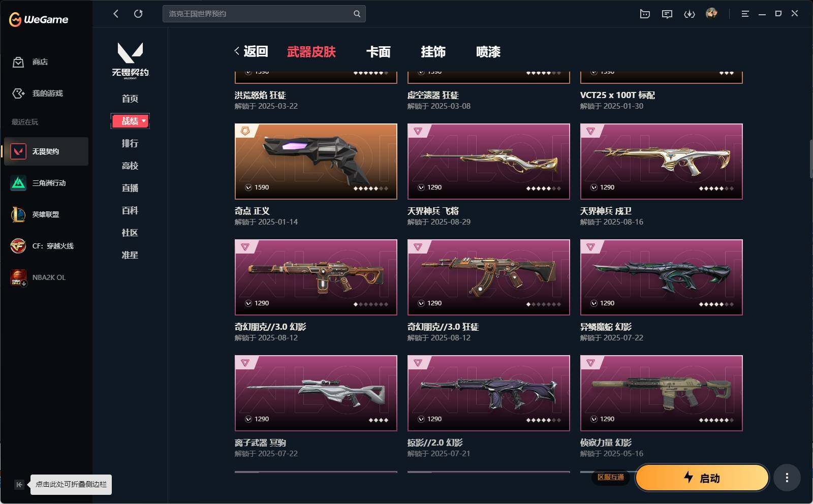Image resolution: width=813 pixels, height=504 pixels.
Task: Switch to the 卡面 tab
Action: click(379, 52)
